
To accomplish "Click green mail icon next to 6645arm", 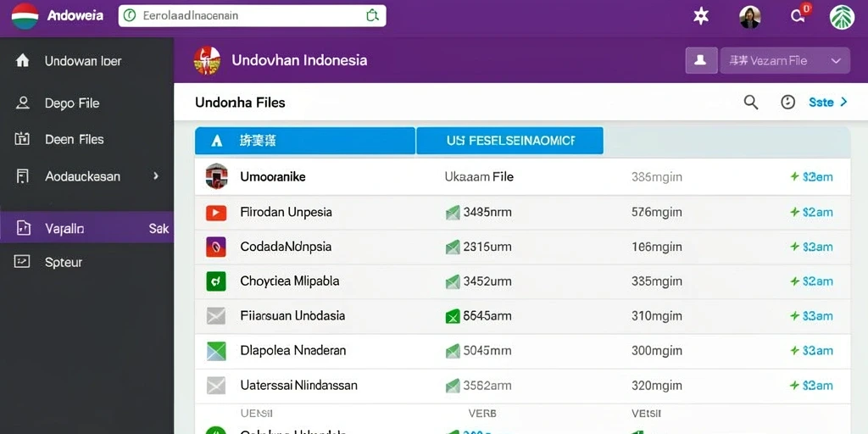I will [x=453, y=316].
